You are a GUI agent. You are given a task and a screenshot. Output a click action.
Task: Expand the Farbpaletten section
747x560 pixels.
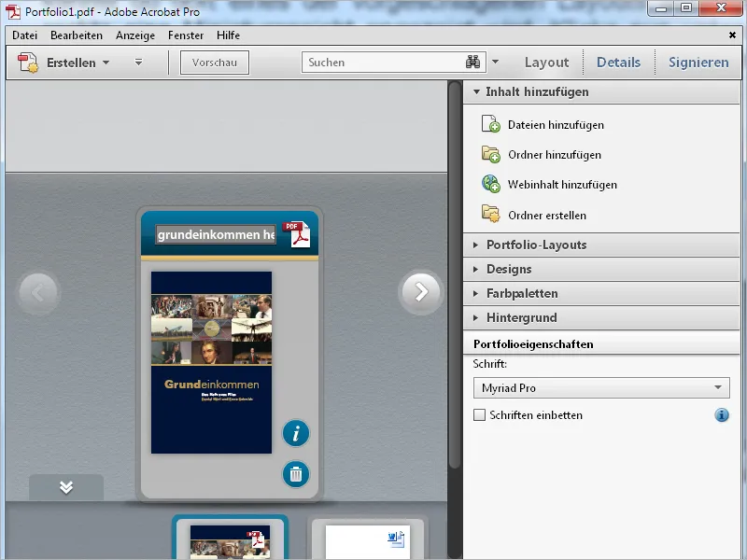pos(601,293)
